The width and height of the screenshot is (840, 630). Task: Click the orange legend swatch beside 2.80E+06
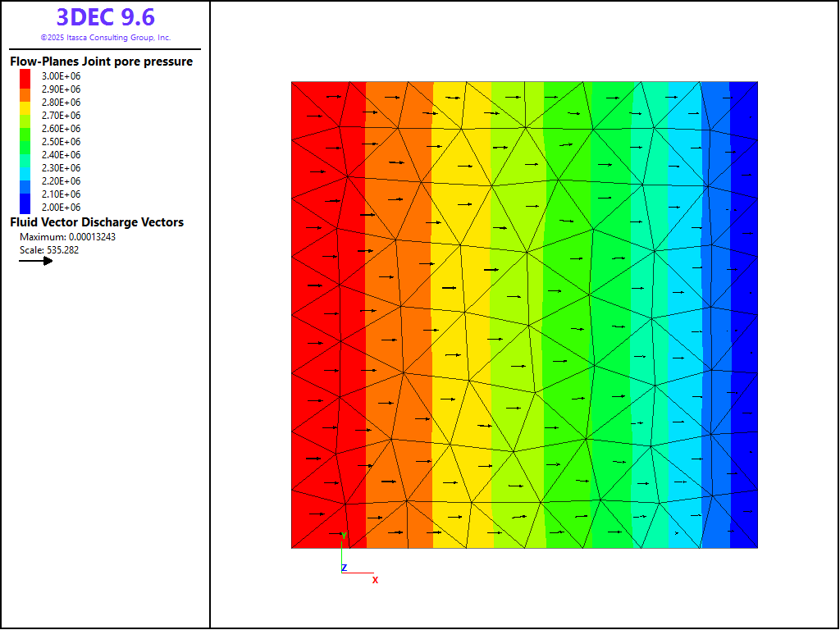(x=25, y=102)
